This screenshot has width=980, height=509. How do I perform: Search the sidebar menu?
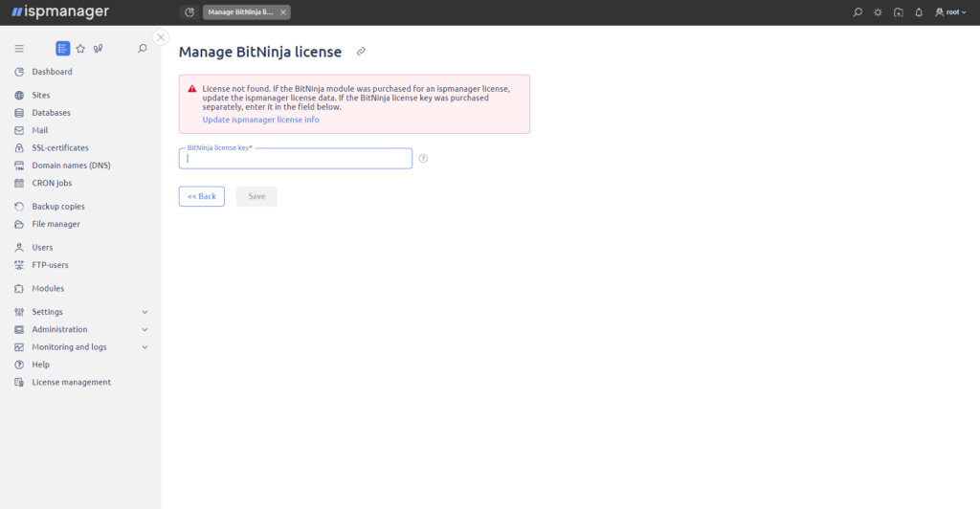[x=143, y=48]
